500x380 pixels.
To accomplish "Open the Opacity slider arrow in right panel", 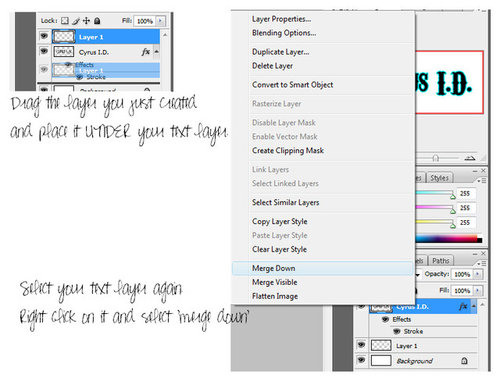I will (478, 274).
